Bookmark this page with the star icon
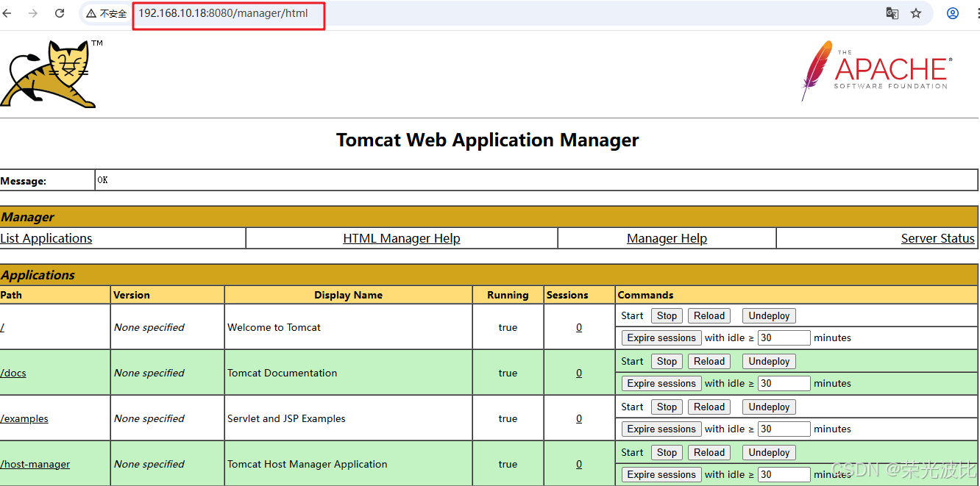The width and height of the screenshot is (980, 486). [x=916, y=13]
